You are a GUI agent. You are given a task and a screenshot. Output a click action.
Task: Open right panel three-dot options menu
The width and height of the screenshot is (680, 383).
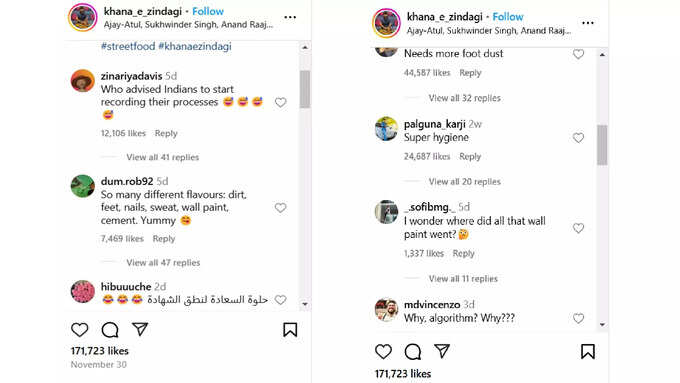coord(588,23)
